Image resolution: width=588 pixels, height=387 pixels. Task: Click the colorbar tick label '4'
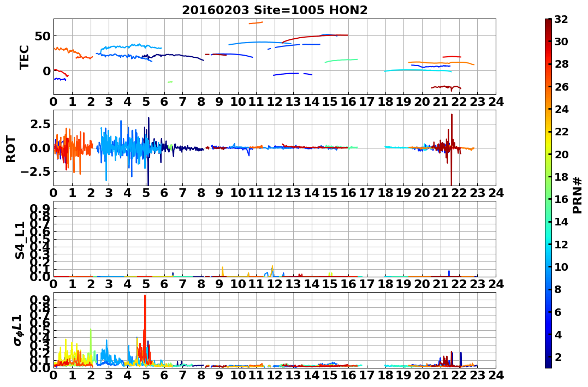point(558,335)
